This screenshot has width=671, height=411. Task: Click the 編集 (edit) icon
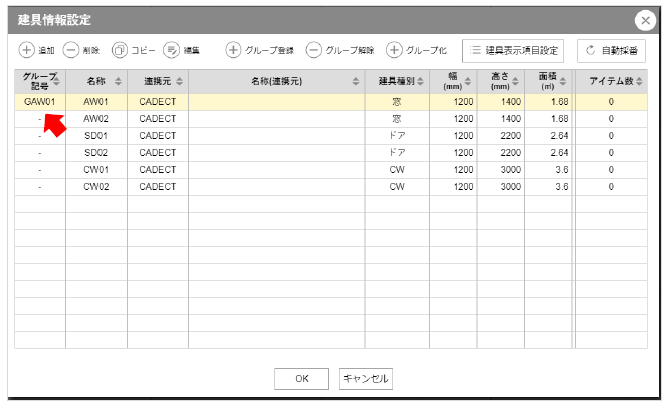coord(171,49)
